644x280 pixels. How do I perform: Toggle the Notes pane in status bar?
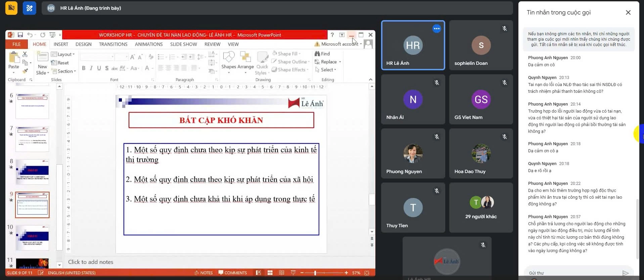click(203, 273)
